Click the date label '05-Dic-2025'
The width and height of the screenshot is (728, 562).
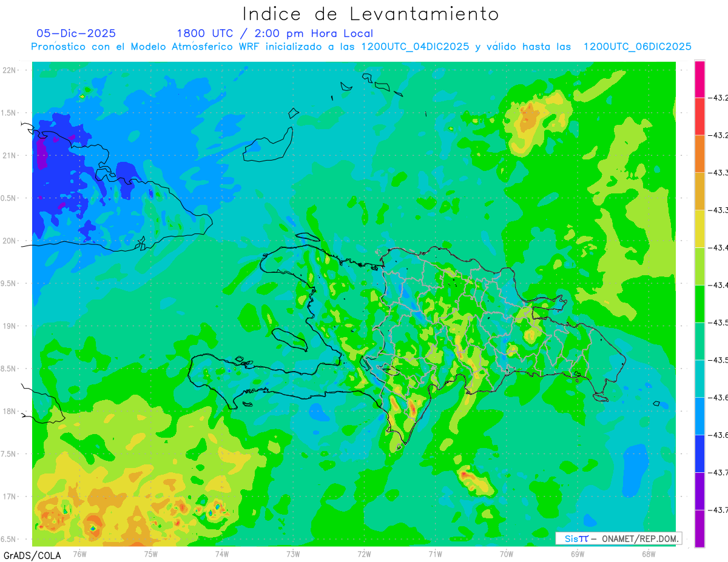(76, 33)
